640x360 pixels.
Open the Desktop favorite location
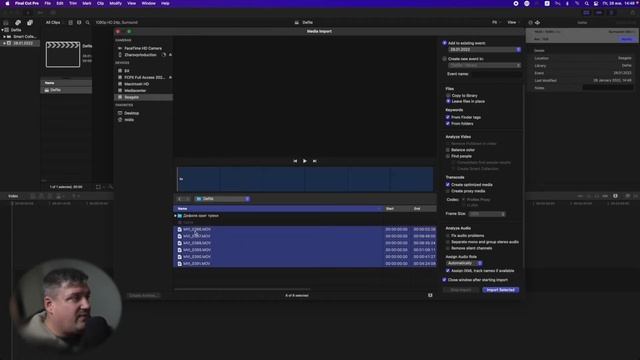131,113
